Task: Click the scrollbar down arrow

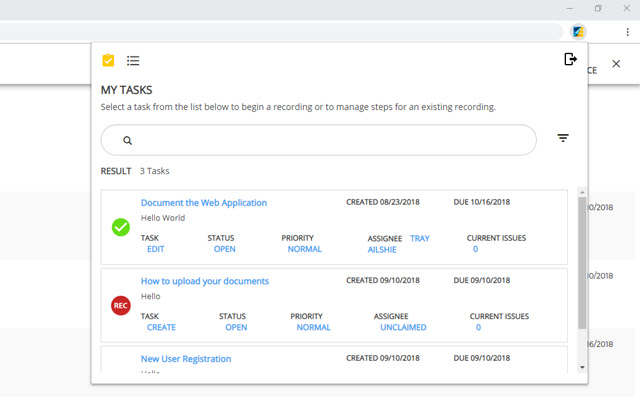Action: (x=582, y=367)
